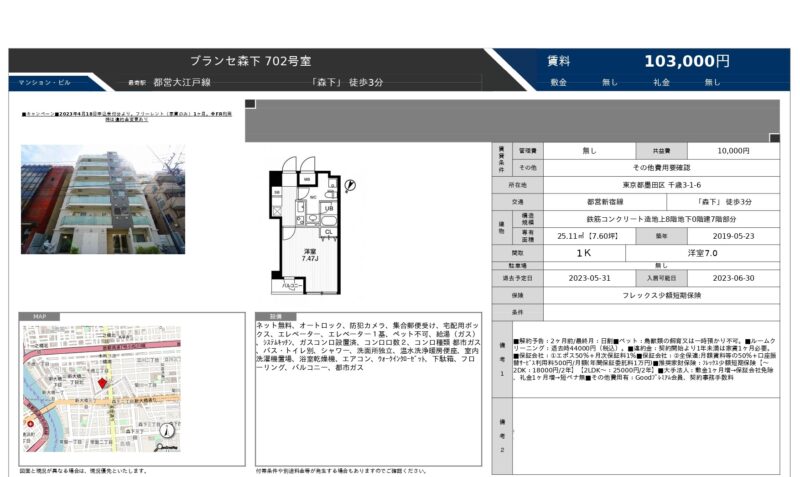Click the 駐車場 value 無し
Viewport: 800px width, 477px height.
click(661, 266)
